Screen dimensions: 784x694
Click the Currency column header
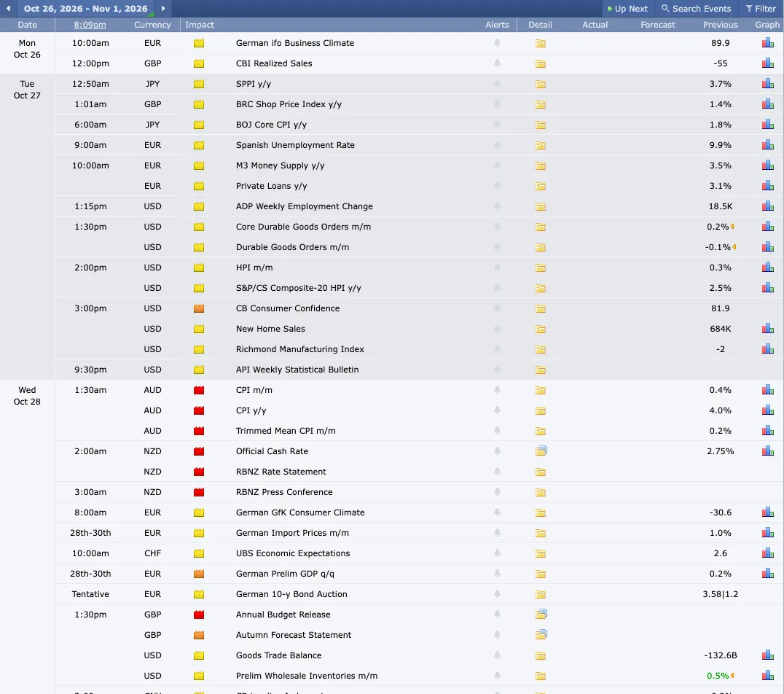[152, 25]
